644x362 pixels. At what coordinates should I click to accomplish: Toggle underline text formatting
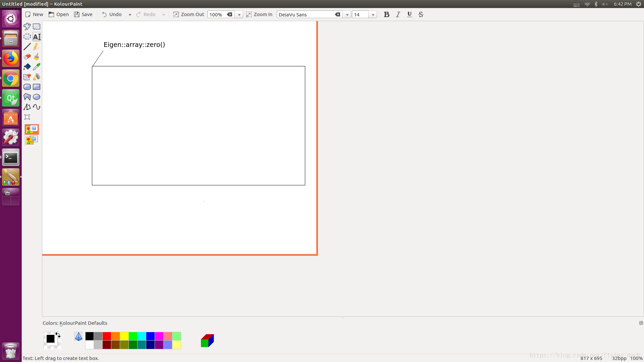pyautogui.click(x=409, y=14)
